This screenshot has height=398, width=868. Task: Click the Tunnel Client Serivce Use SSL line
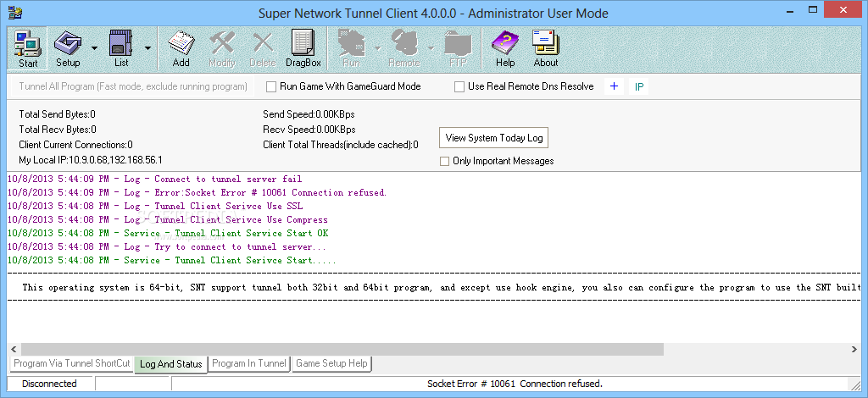pos(155,206)
